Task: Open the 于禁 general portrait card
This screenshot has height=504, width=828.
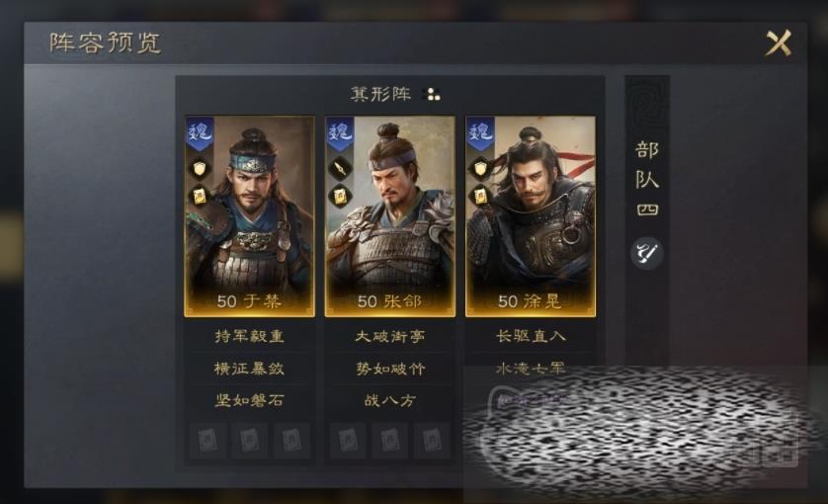Action: coord(249,216)
